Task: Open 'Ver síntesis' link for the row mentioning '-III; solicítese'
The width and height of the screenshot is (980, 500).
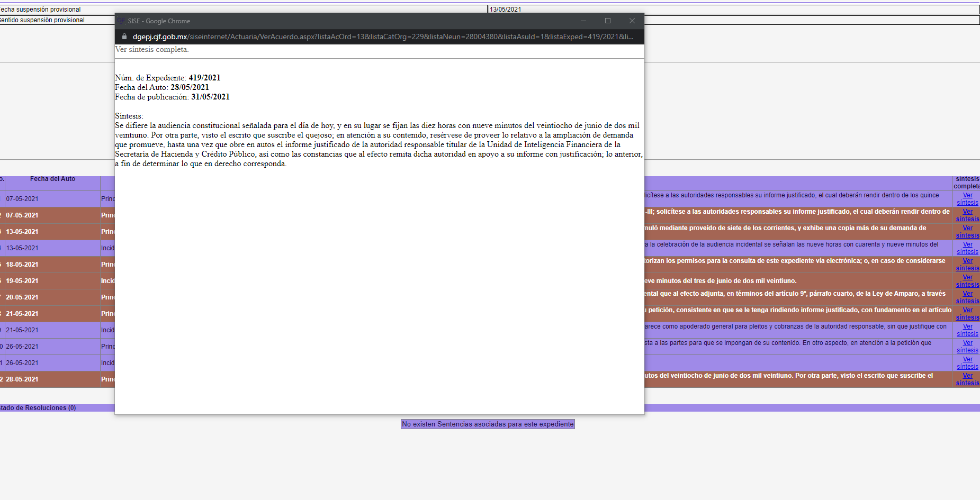Action: 967,215
